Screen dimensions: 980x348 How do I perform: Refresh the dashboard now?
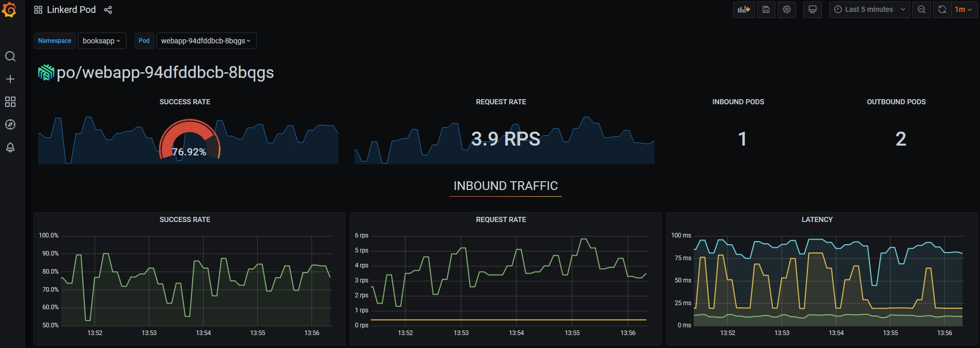[x=942, y=10]
